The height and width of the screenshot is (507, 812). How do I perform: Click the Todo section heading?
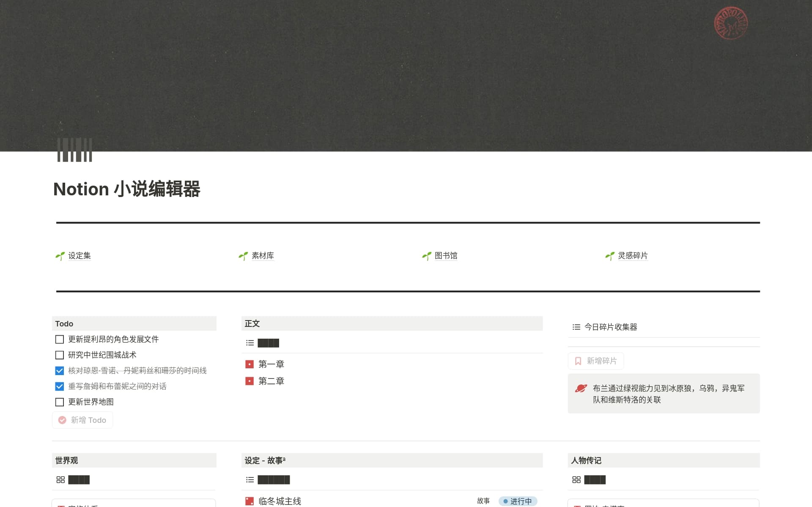point(64,323)
